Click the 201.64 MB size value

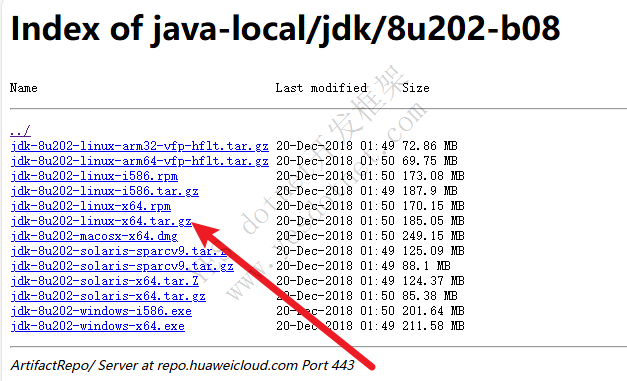point(433,311)
